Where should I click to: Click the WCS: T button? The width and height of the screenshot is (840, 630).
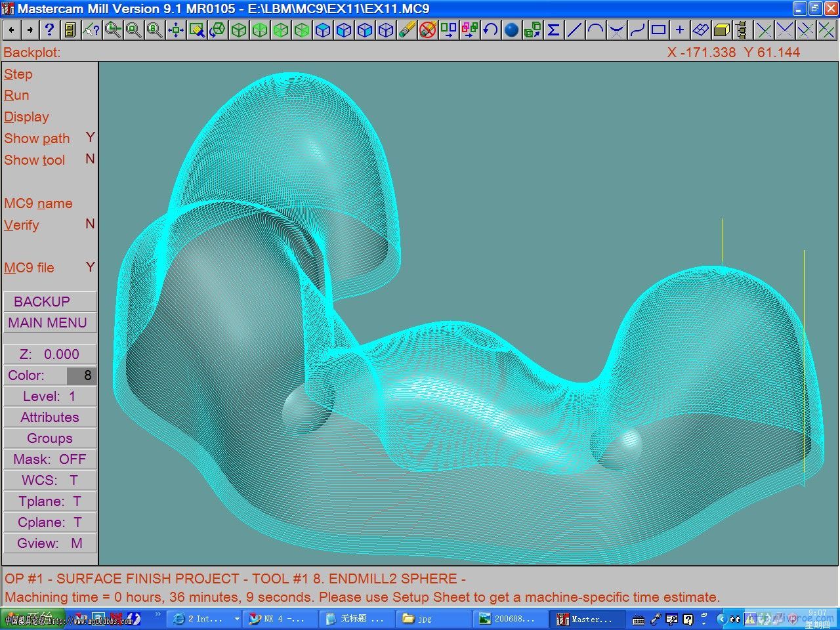(50, 480)
